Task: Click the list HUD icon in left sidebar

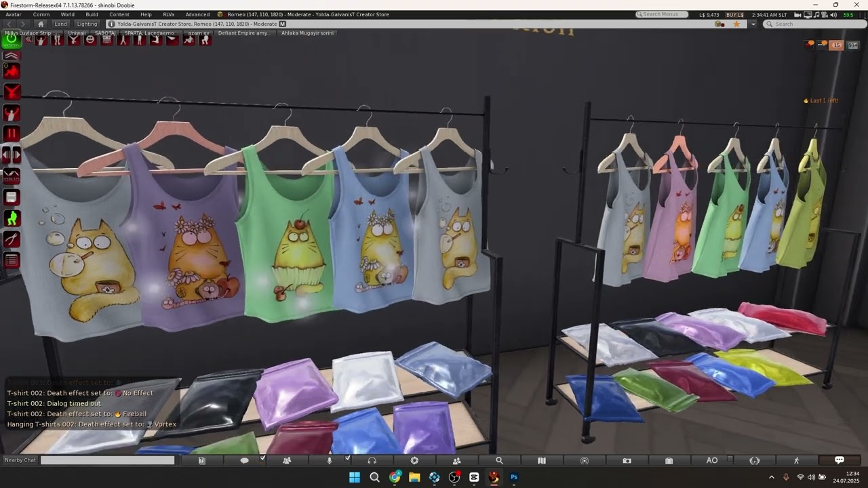Action: click(x=12, y=260)
